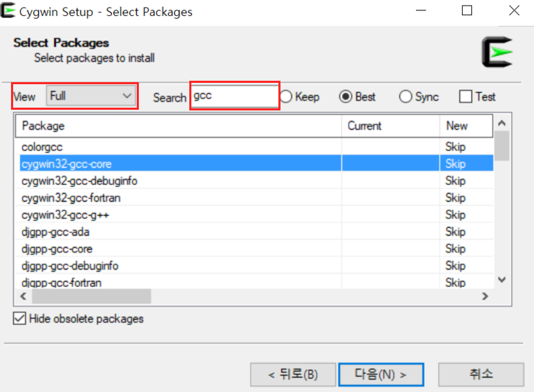Open Skip dropdown for cygwin32-gcc-core

456,164
